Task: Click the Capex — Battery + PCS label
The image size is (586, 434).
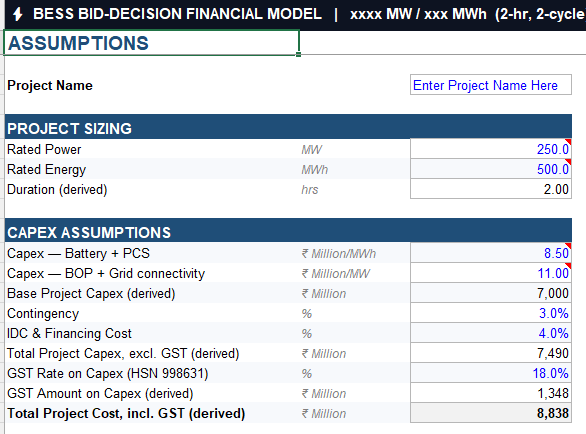Action: [78, 253]
